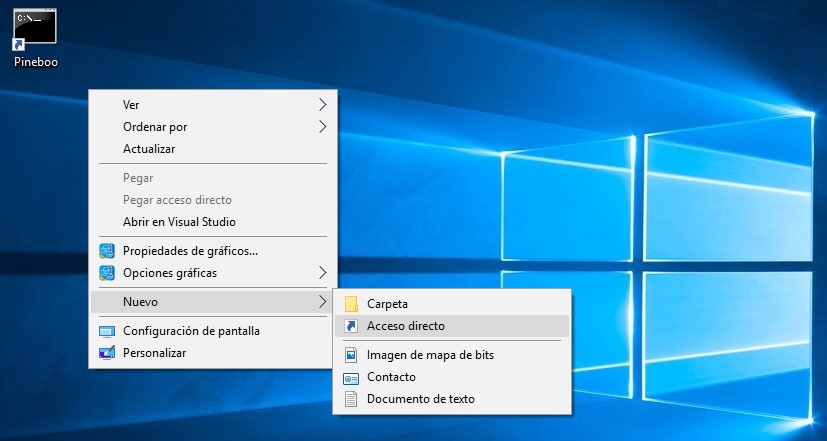827x441 pixels.
Task: Create a new Contacto
Action: [452, 377]
